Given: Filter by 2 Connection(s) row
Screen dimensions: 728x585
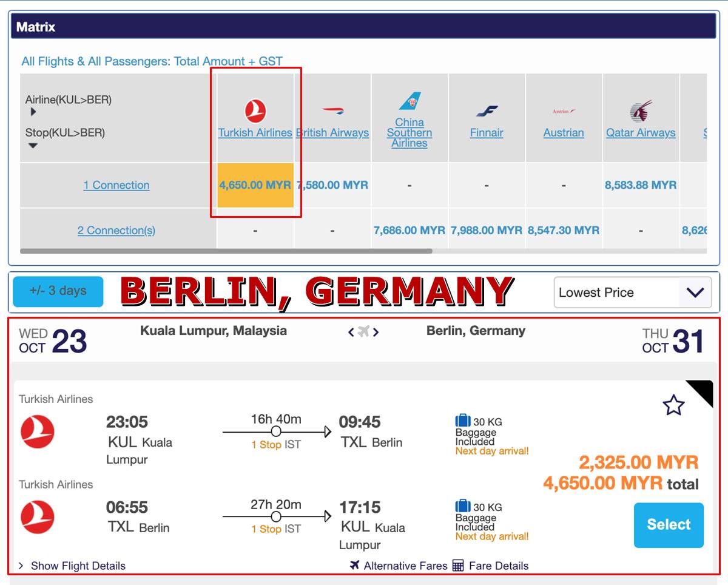Looking at the screenshot, I should point(116,231).
